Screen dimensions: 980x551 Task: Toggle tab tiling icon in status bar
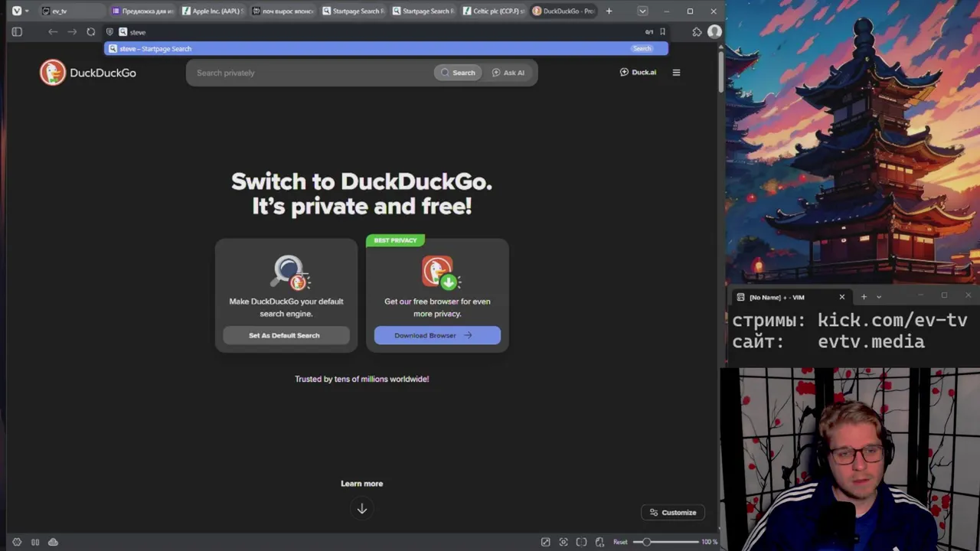35,542
